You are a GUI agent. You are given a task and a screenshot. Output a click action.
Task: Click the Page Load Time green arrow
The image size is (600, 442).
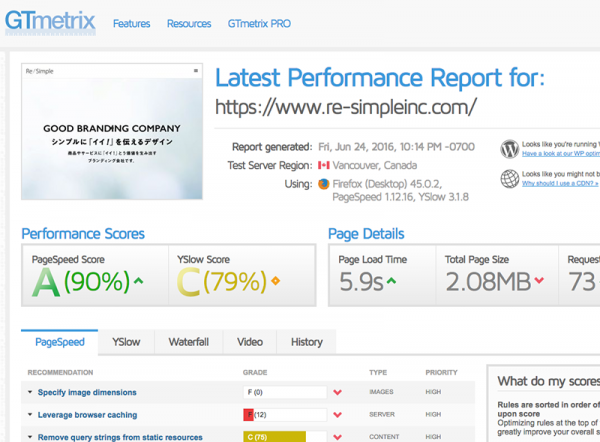[391, 281]
